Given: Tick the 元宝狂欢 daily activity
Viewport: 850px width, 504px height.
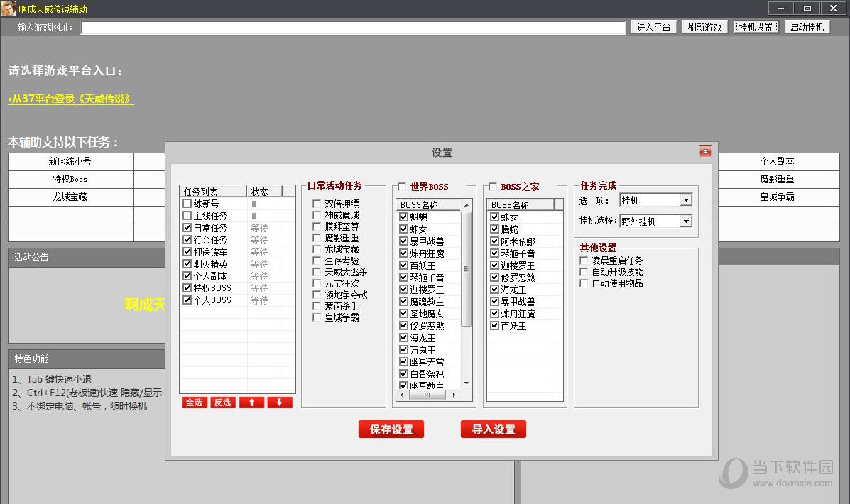Looking at the screenshot, I should (x=317, y=283).
